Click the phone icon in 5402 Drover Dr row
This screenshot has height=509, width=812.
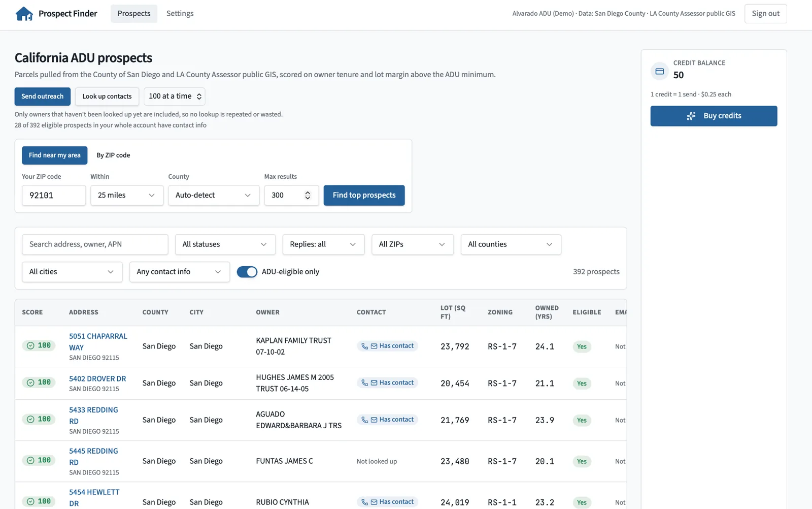pos(364,383)
